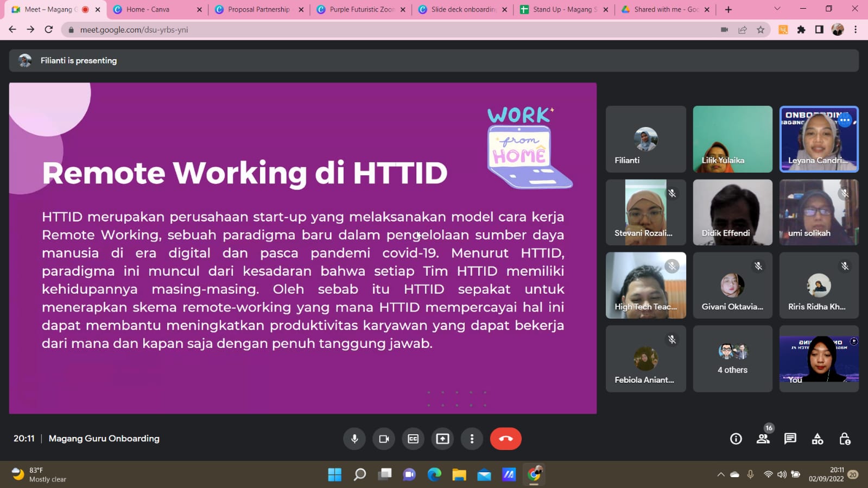Open Chrome profile avatar
868x488 pixels.
[838, 30]
